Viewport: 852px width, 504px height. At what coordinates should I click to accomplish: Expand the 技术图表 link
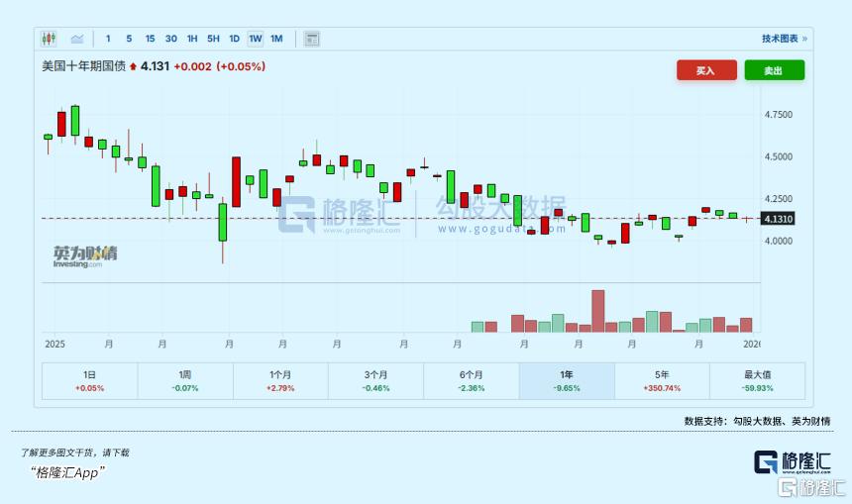tap(784, 39)
